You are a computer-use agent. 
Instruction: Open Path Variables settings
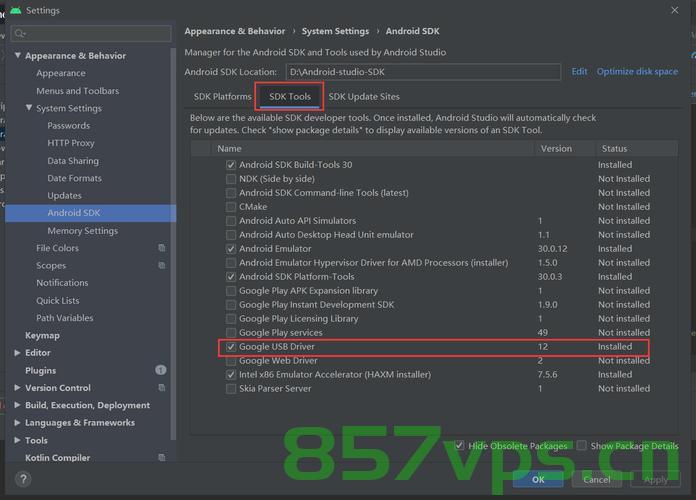tap(65, 318)
